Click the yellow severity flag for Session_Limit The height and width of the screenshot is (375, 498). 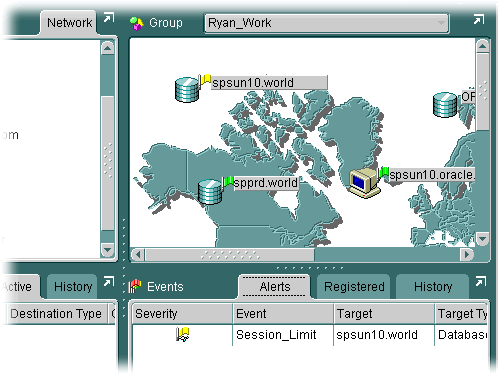coord(182,334)
